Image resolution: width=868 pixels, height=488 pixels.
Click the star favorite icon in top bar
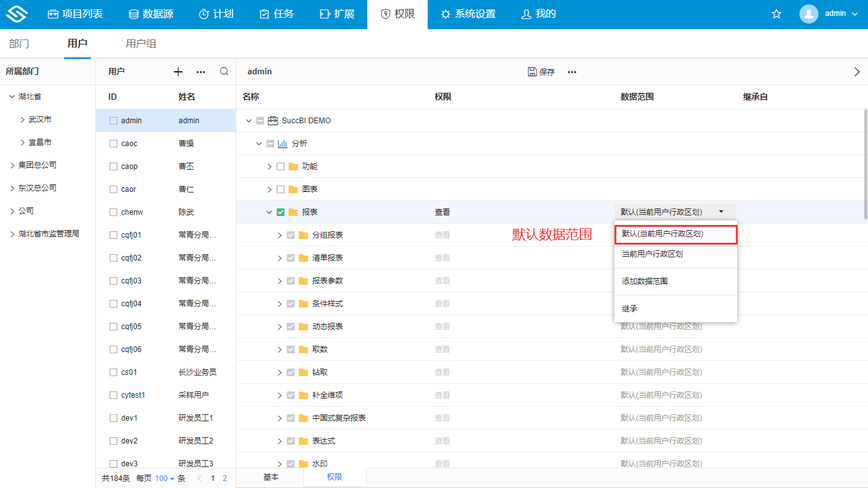pos(776,13)
